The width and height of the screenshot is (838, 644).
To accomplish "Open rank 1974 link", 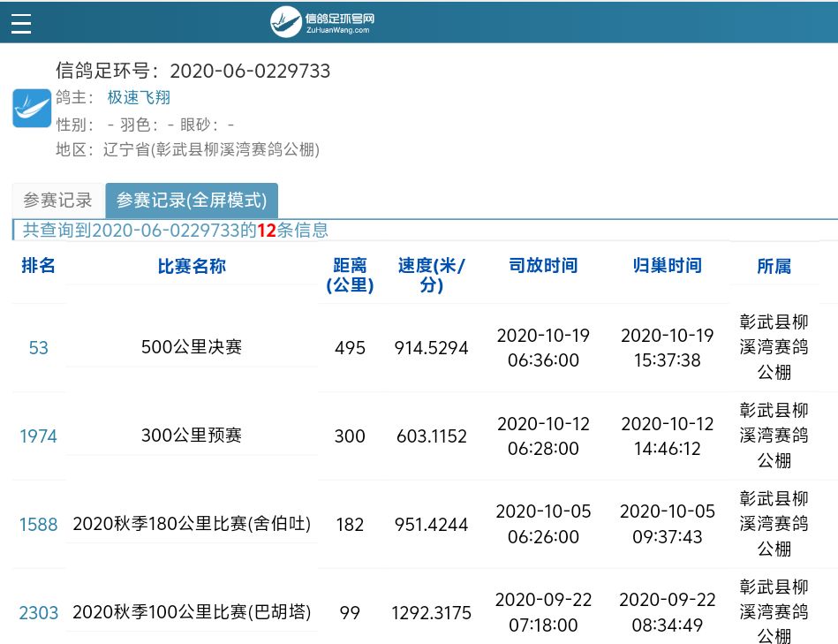I will pyautogui.click(x=38, y=436).
